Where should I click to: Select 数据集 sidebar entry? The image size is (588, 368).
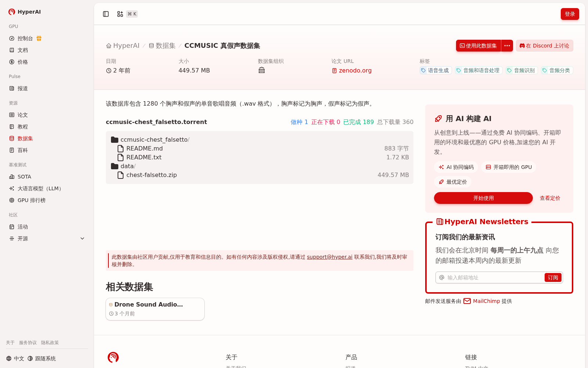[47, 138]
